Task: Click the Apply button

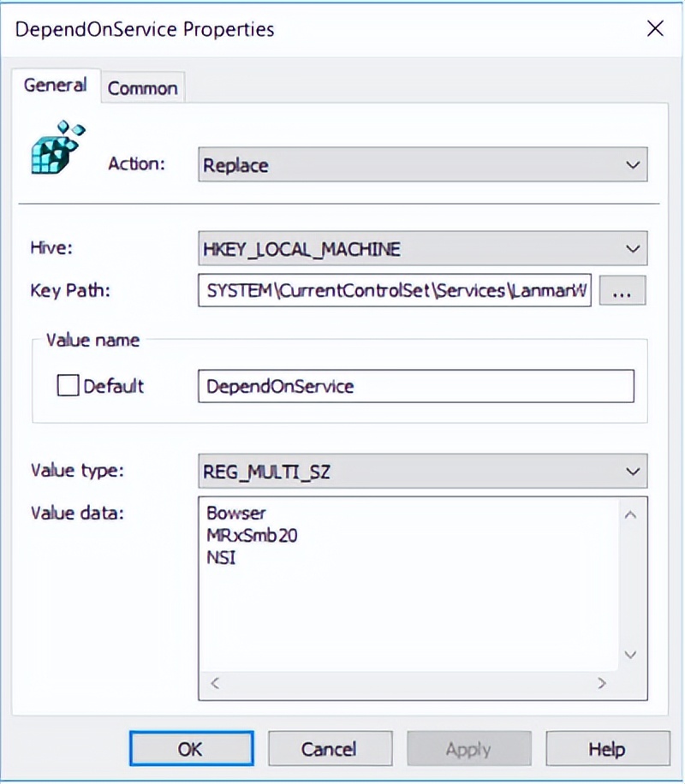Action: coord(468,747)
